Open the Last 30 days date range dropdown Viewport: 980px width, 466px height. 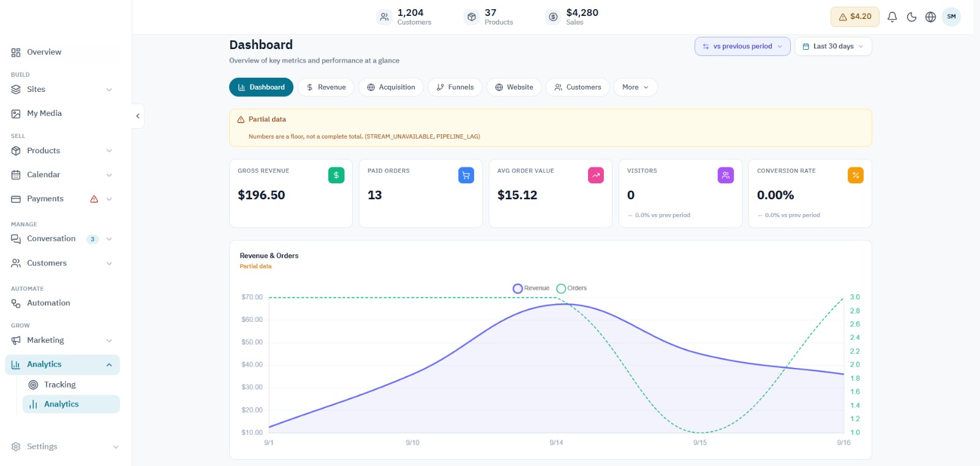click(x=833, y=47)
